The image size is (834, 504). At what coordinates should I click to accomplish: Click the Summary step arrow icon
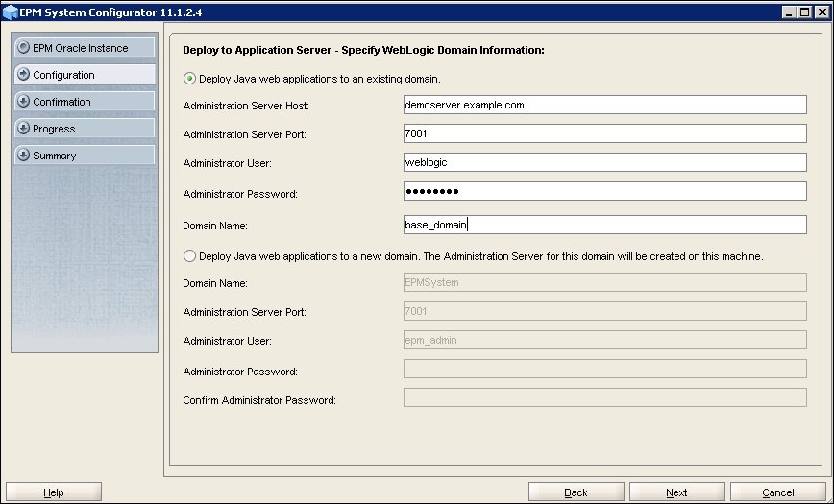[x=24, y=156]
